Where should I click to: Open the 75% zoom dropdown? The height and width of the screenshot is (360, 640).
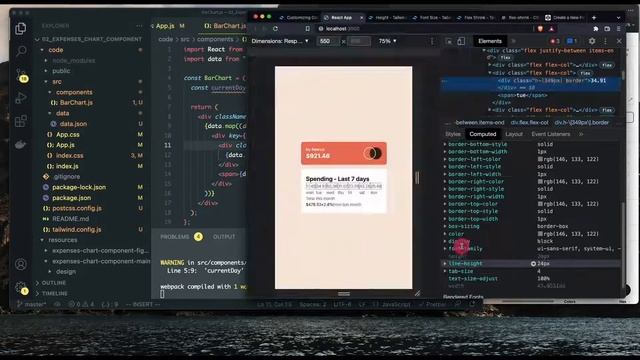tap(387, 41)
